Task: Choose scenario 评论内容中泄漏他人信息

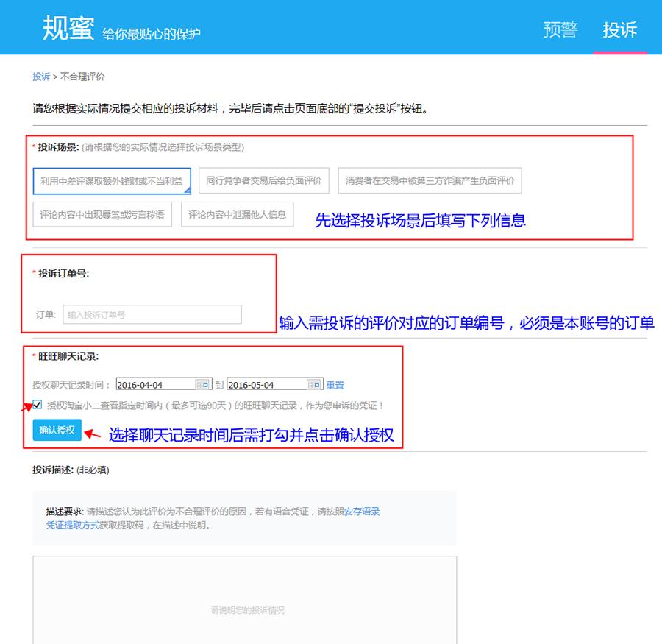Action: click(237, 215)
